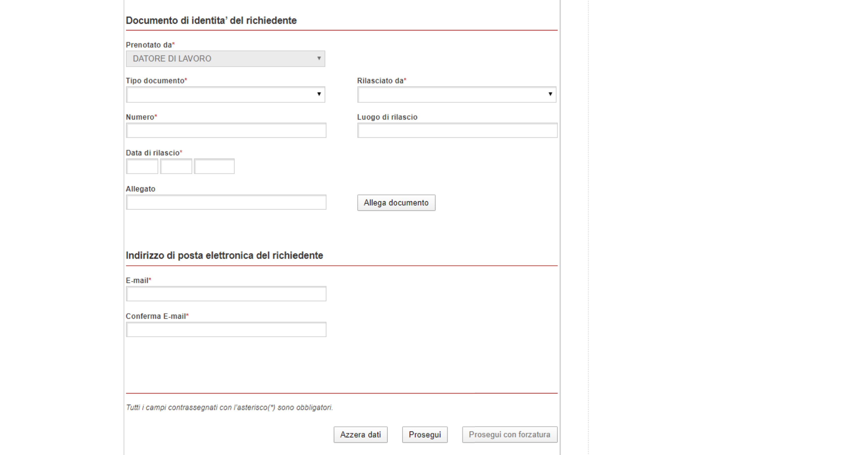The image size is (868, 455).
Task: Click the Prosegui con forzatura button
Action: coord(509,435)
